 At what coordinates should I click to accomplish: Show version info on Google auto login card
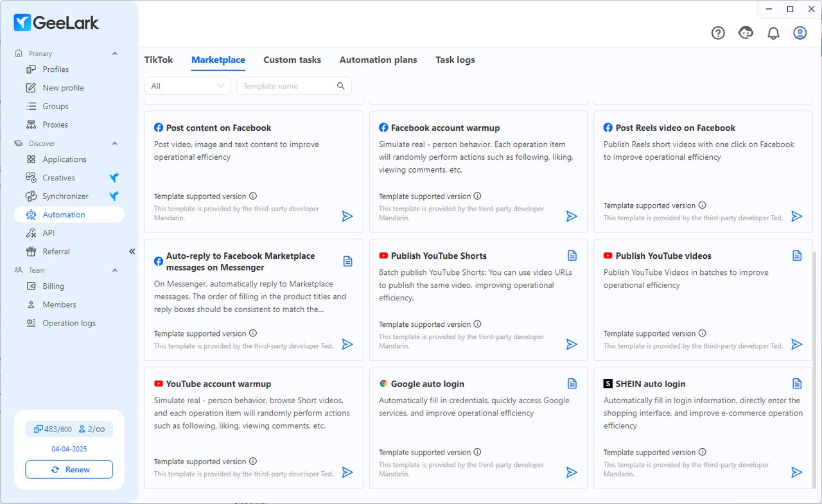pos(478,452)
